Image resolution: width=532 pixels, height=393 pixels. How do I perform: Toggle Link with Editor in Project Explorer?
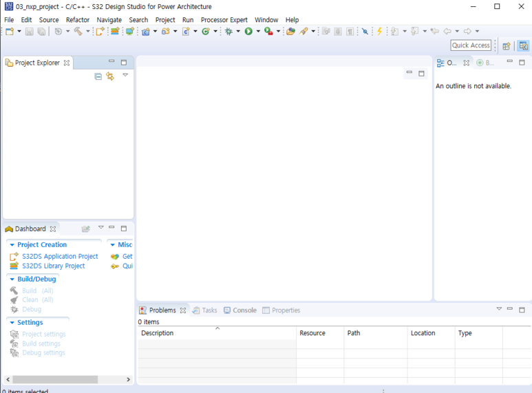(110, 76)
